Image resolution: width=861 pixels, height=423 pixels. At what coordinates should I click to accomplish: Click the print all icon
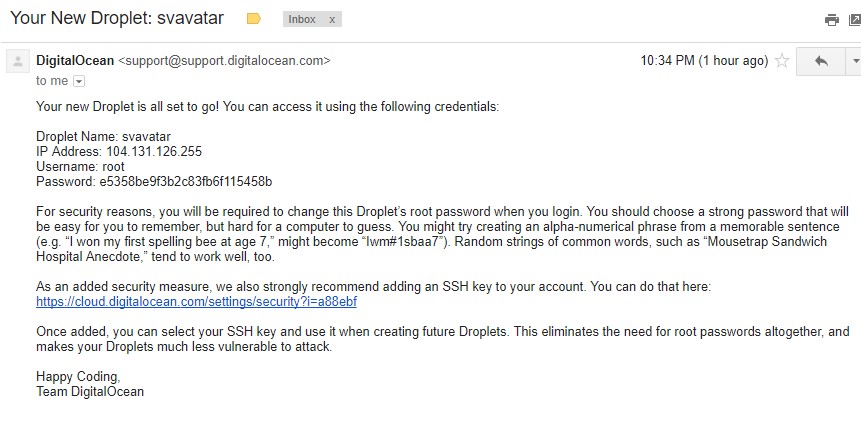coord(831,20)
